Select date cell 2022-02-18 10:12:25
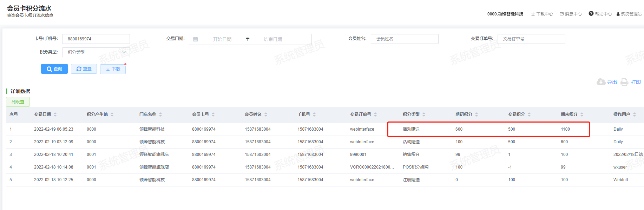This screenshot has height=210, width=644. (x=54, y=180)
